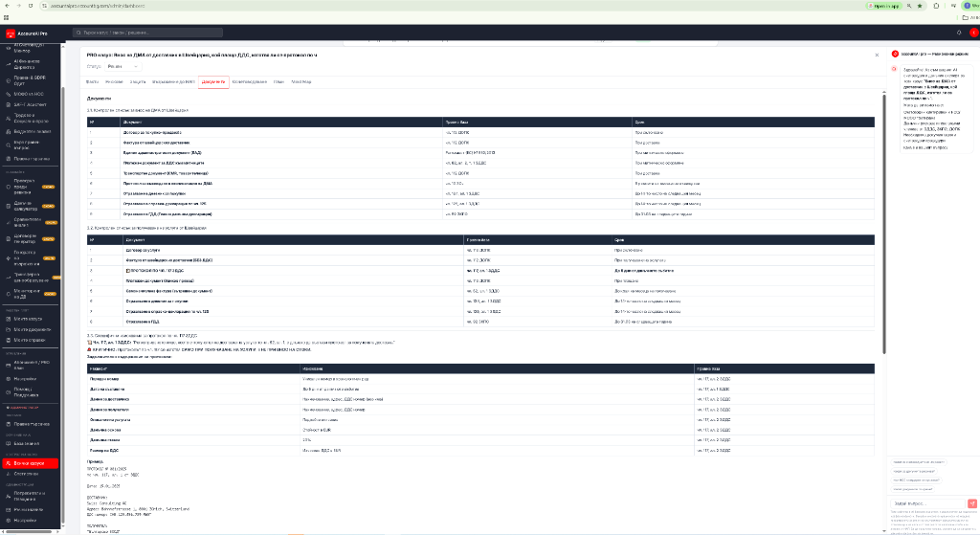Open Проверка преди ревизия PRO tool
The height and width of the screenshot is (535, 980).
click(x=29, y=187)
